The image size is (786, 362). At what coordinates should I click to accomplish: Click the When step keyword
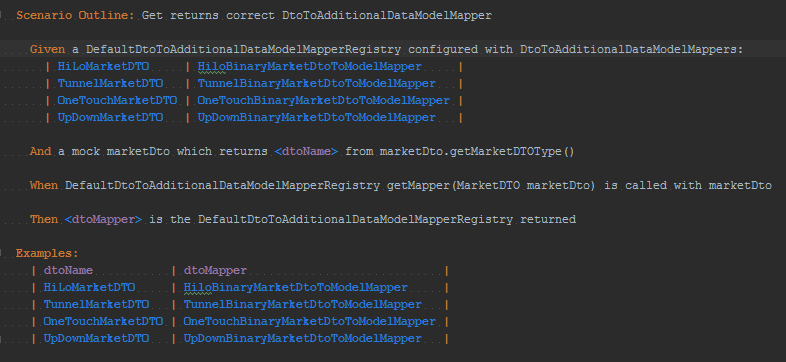point(44,186)
